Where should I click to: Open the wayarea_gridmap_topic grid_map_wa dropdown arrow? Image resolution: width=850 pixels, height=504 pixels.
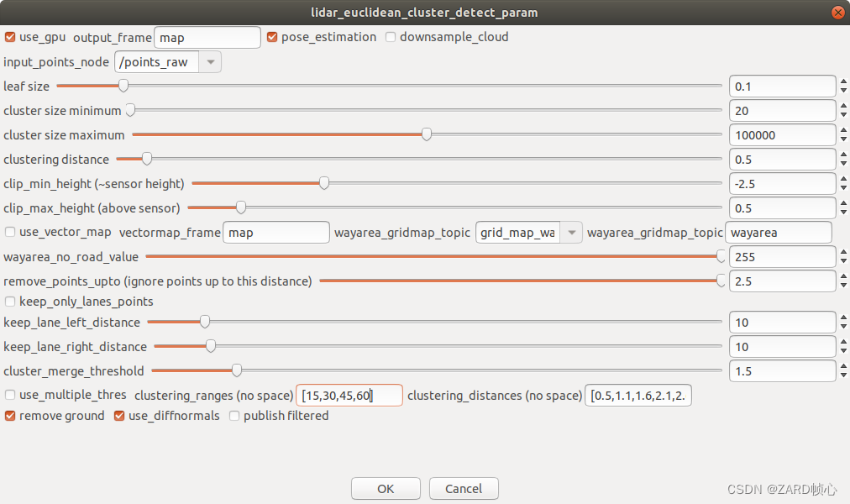click(x=571, y=233)
